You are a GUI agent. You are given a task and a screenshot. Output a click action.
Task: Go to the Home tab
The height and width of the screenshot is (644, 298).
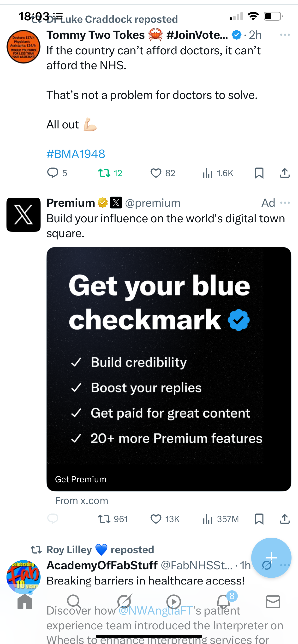tap(25, 602)
